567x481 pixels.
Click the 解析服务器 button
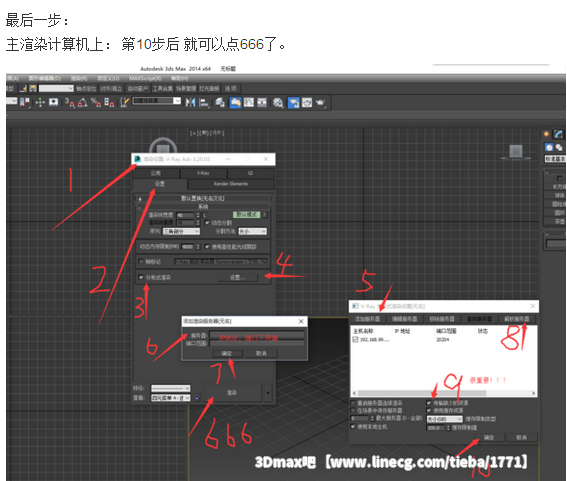pyautogui.click(x=516, y=319)
